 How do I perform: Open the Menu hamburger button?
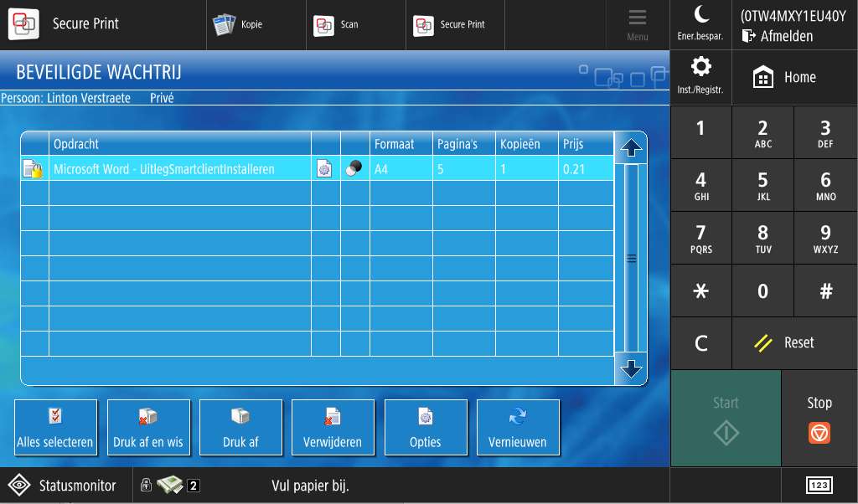tap(637, 24)
